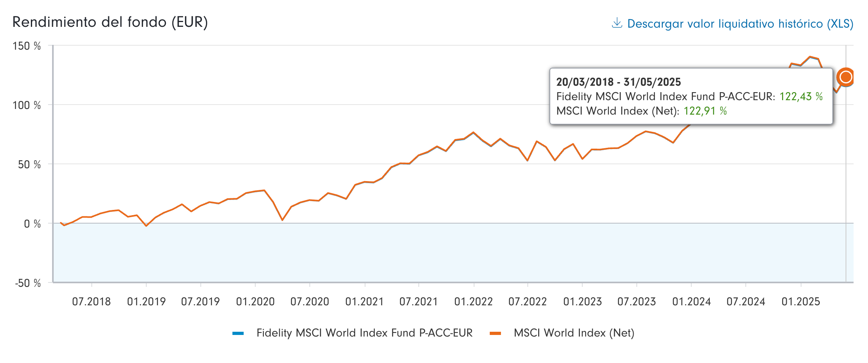Click the -50 % y-axis label
Image resolution: width=868 pixels, height=363 pixels.
point(28,283)
